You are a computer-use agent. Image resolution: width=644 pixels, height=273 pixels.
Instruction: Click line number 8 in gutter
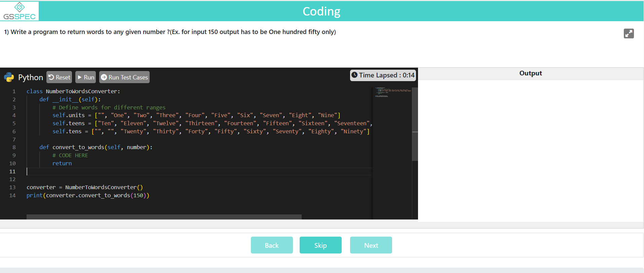coord(14,147)
